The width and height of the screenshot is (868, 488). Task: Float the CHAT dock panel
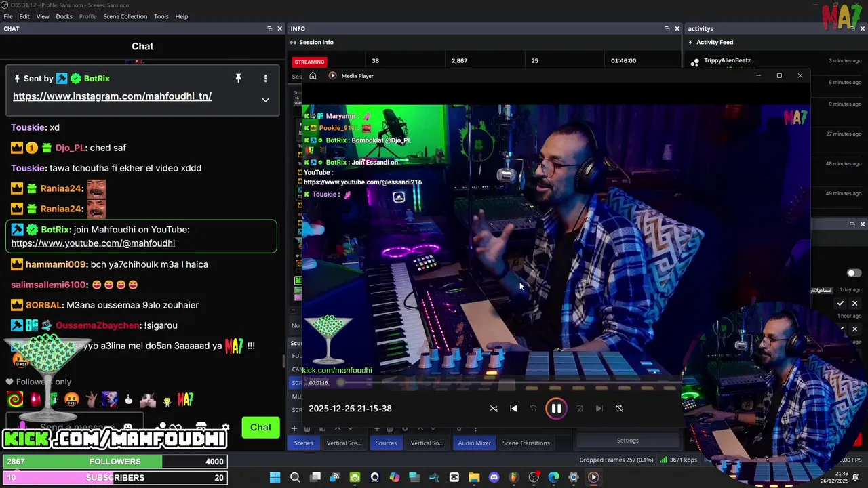[270, 28]
